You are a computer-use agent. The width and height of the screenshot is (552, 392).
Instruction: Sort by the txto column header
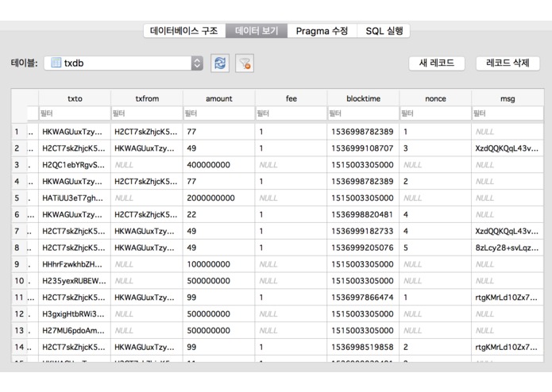(75, 98)
